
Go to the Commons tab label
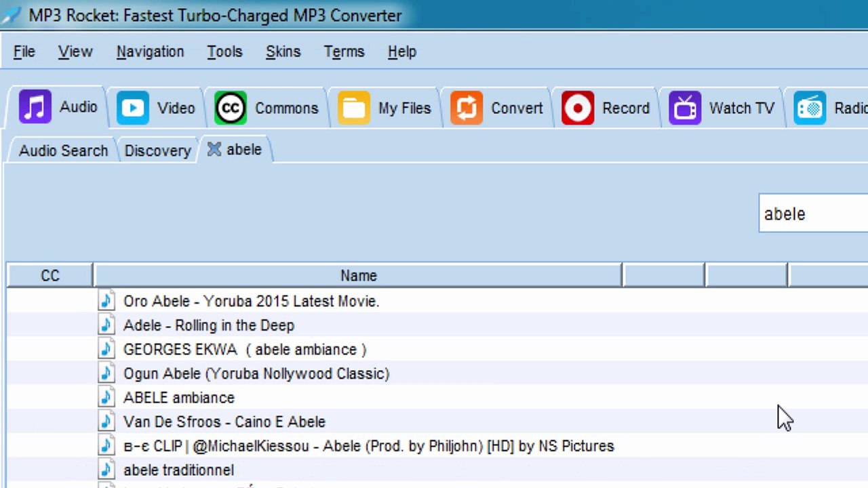[286, 108]
